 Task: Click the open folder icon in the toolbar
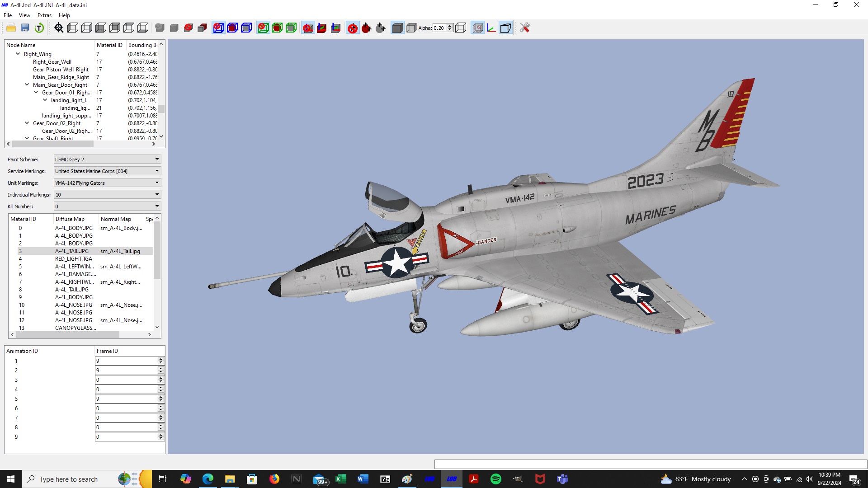[x=11, y=28]
